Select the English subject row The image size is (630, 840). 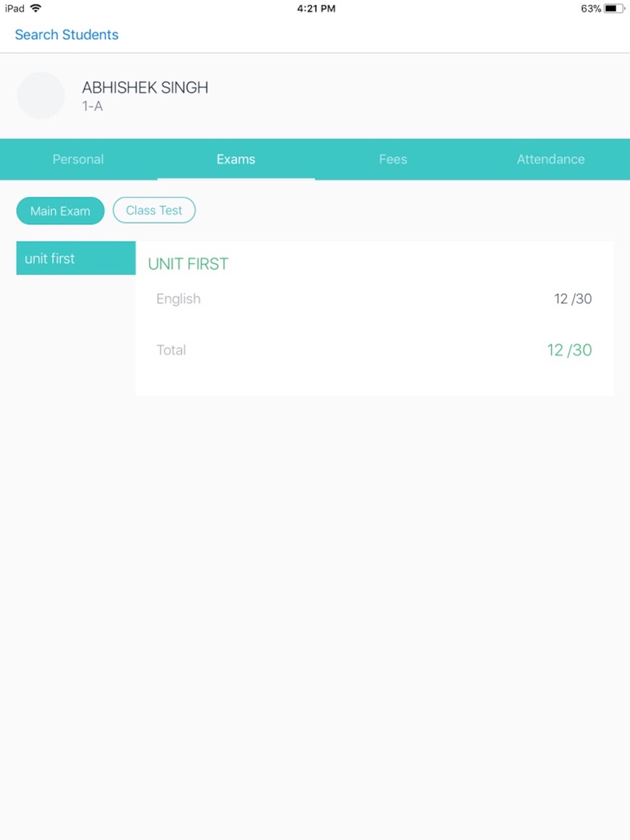click(x=374, y=299)
